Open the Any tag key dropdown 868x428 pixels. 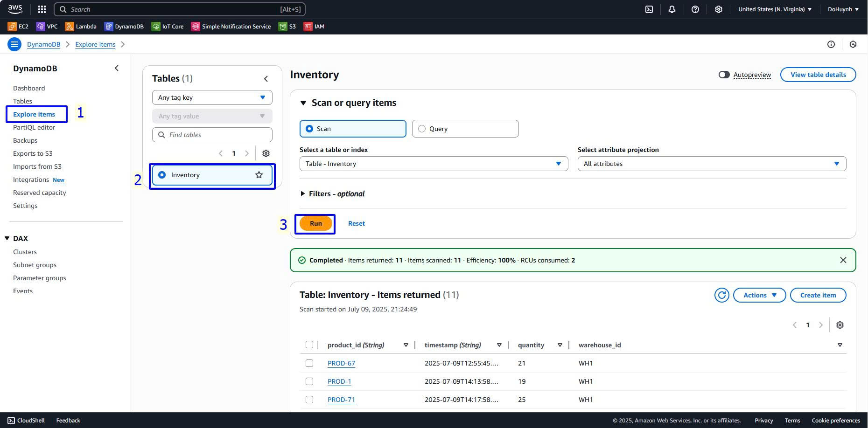(212, 97)
